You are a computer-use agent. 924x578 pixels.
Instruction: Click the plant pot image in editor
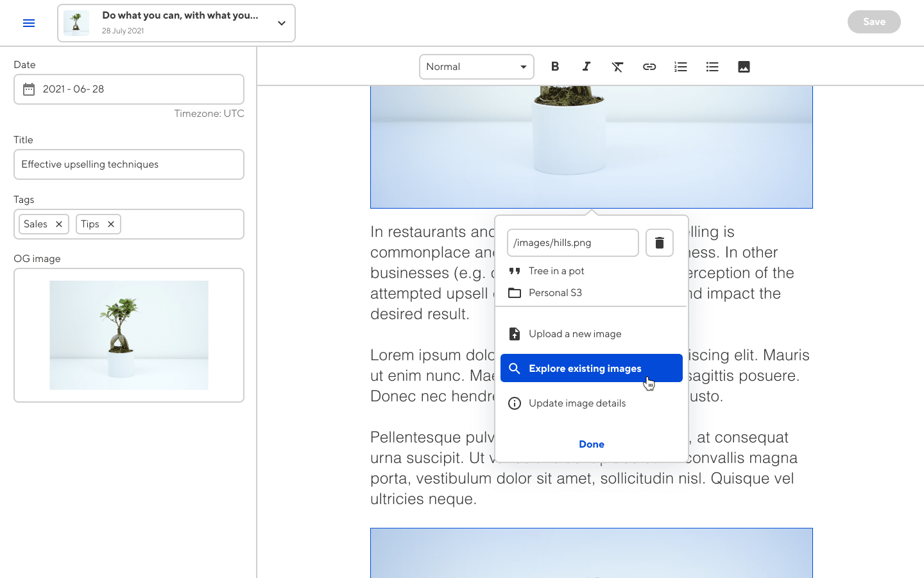592,147
